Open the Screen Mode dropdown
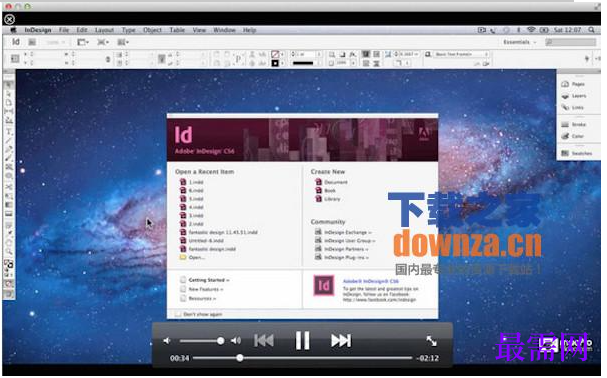607x378 pixels. point(103,42)
